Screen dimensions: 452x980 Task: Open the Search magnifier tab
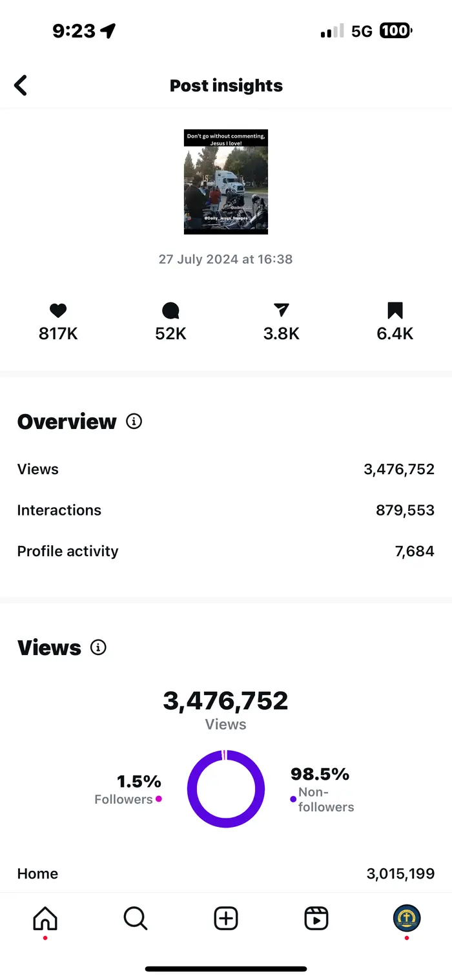coord(136,918)
